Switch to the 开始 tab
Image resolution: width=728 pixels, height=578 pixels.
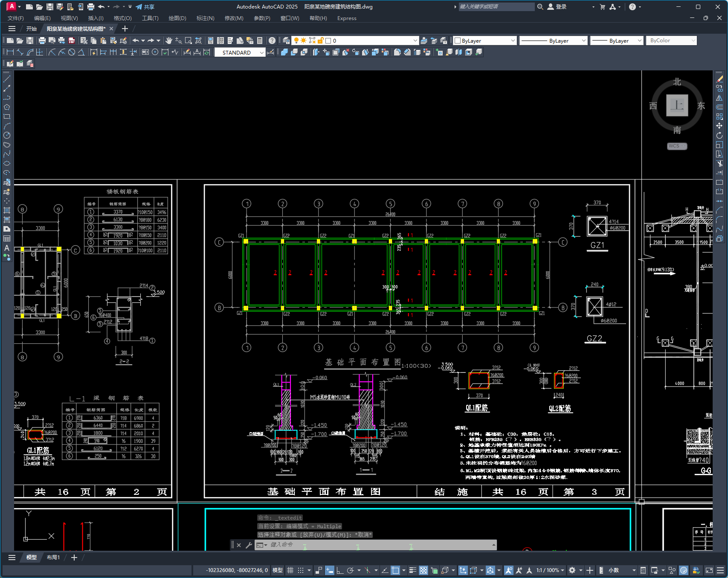coord(32,29)
